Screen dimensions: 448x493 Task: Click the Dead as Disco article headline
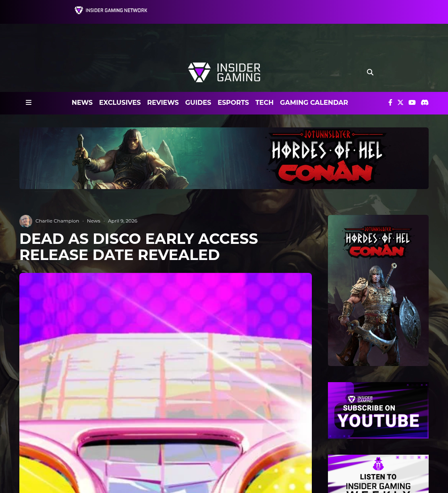[139, 247]
